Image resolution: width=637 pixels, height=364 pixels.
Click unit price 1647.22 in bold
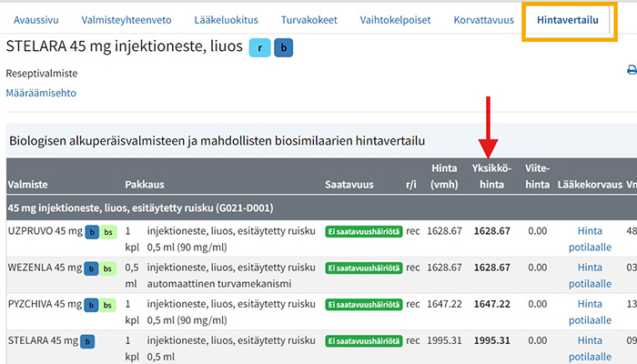coord(492,304)
